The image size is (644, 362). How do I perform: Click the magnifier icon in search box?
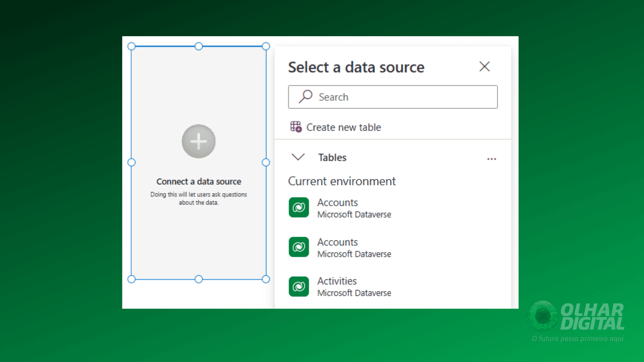(306, 97)
